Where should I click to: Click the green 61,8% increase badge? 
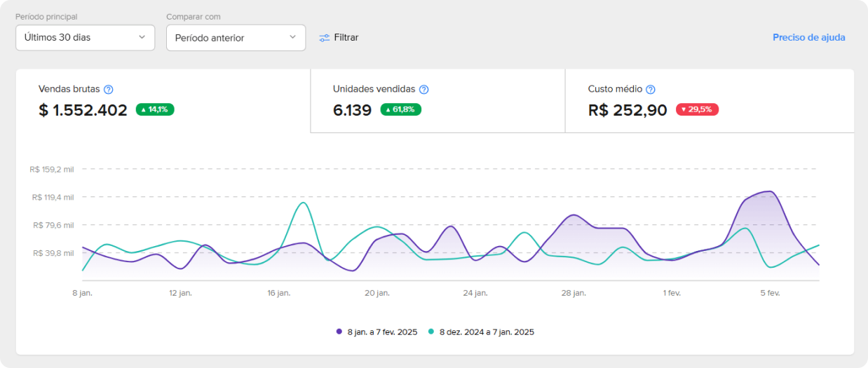[x=400, y=109]
